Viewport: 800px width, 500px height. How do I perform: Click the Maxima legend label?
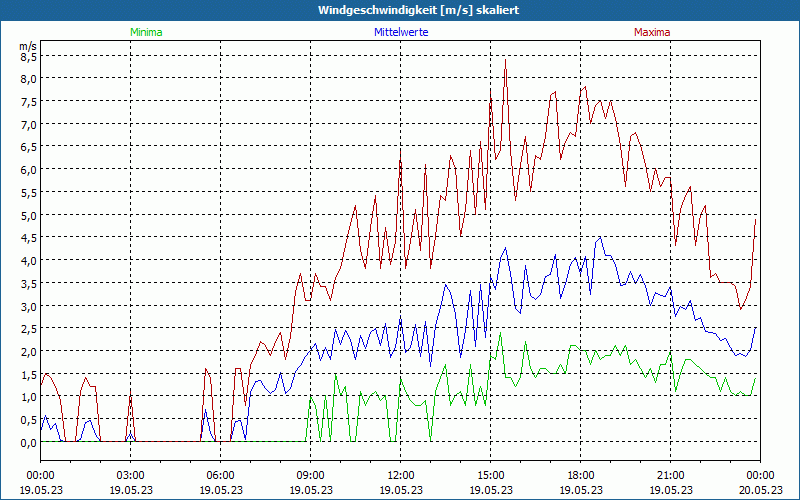(x=652, y=32)
